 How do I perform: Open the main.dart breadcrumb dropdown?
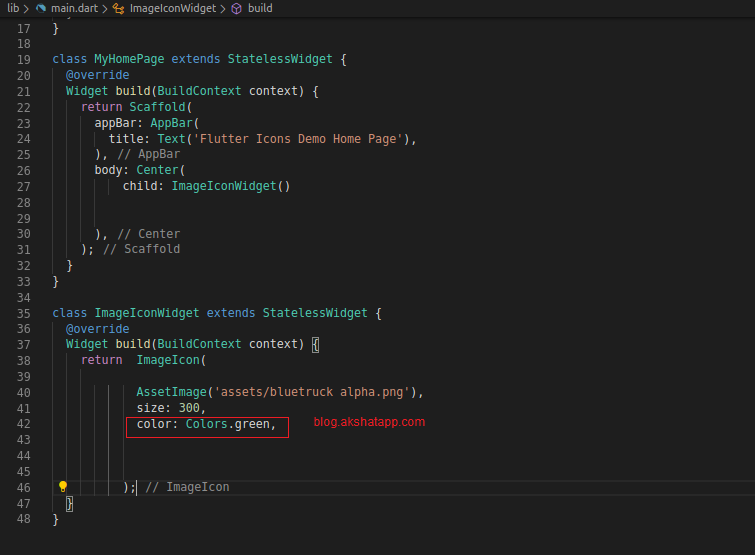click(73, 8)
